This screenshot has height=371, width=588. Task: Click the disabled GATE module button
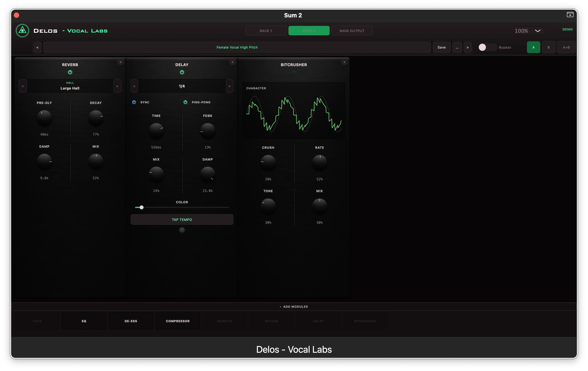coord(37,321)
